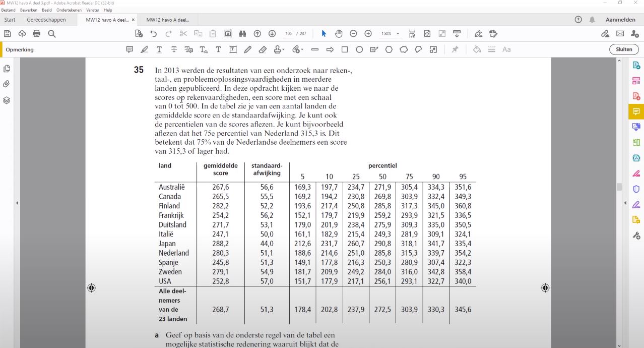Select the rectangle shape tool
This screenshot has height=348, width=644.
pos(345,49)
